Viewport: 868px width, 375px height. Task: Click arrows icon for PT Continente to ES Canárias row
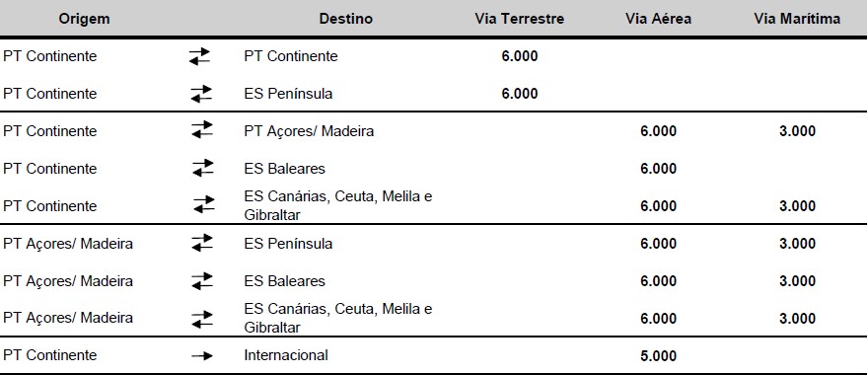coord(204,205)
